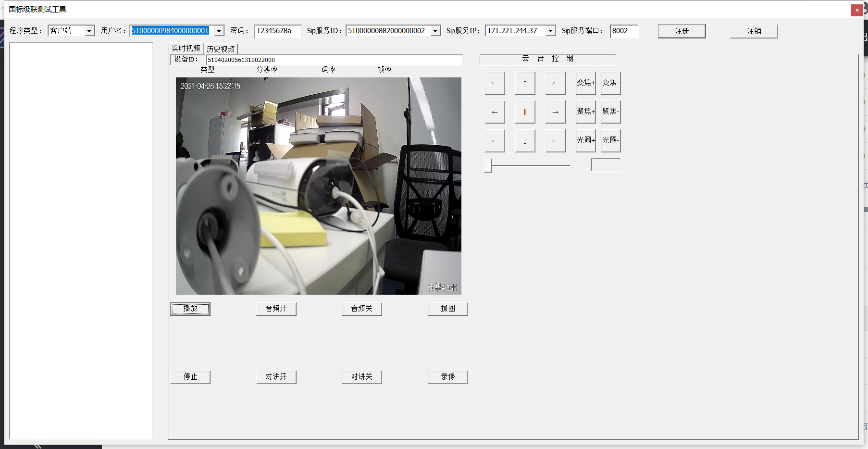Click the 码率 label
The height and width of the screenshot is (449, 868).
coord(329,70)
